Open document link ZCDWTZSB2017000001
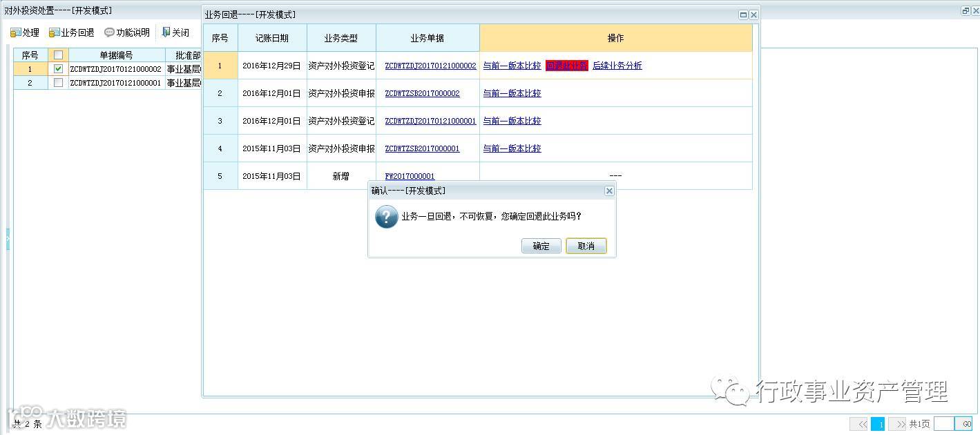The height and width of the screenshot is (435, 980). [x=422, y=148]
